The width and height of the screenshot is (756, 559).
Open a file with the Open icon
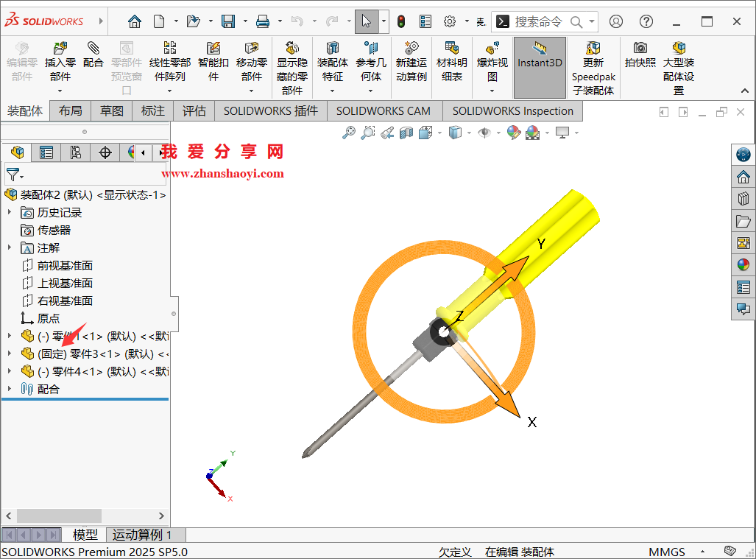coord(194,21)
